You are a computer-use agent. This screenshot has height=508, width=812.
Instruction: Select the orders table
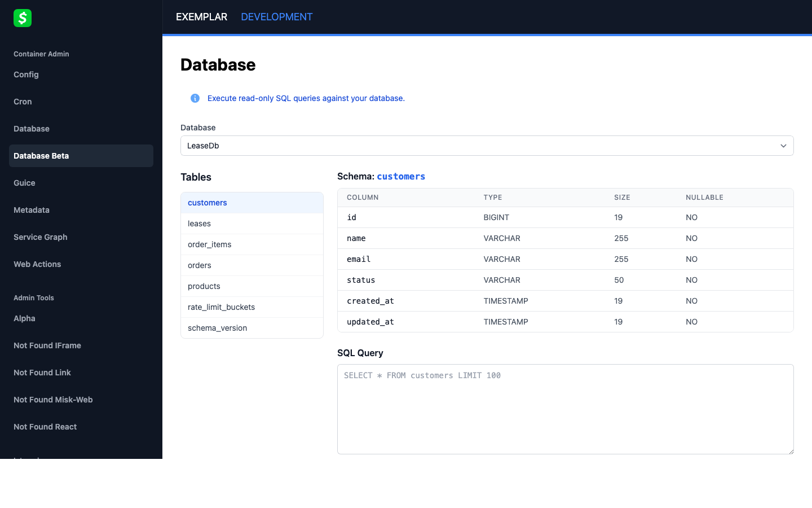(x=252, y=265)
